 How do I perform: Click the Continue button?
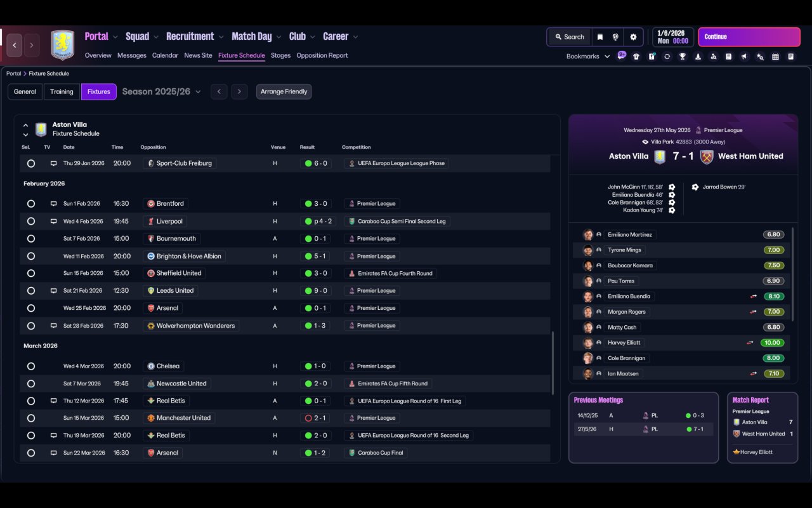pyautogui.click(x=749, y=37)
